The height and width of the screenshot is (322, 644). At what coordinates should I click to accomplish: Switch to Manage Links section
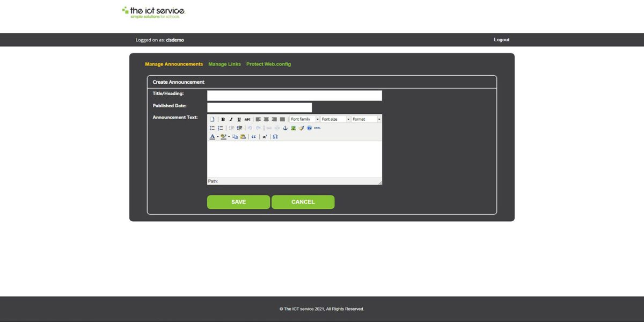click(224, 64)
